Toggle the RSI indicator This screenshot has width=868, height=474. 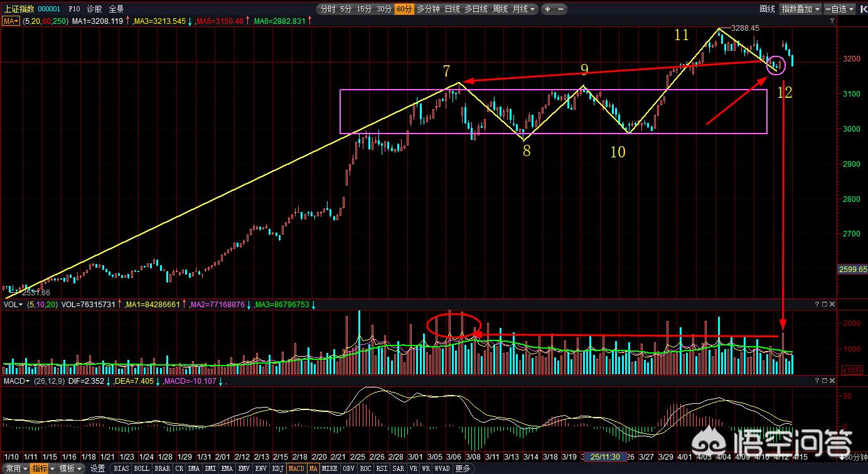[x=382, y=468]
